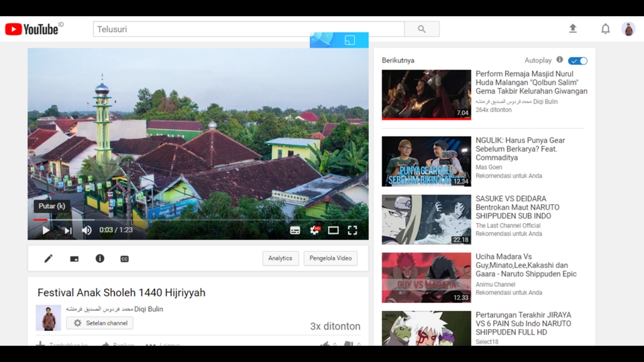Screen dimensions: 644x362
Task: Click the Autoplay info icon
Action: [x=559, y=60]
